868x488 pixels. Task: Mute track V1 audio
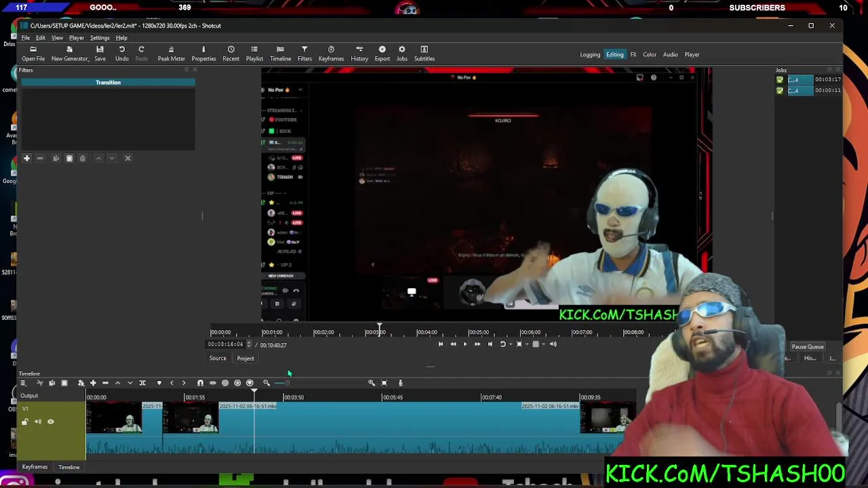38,422
